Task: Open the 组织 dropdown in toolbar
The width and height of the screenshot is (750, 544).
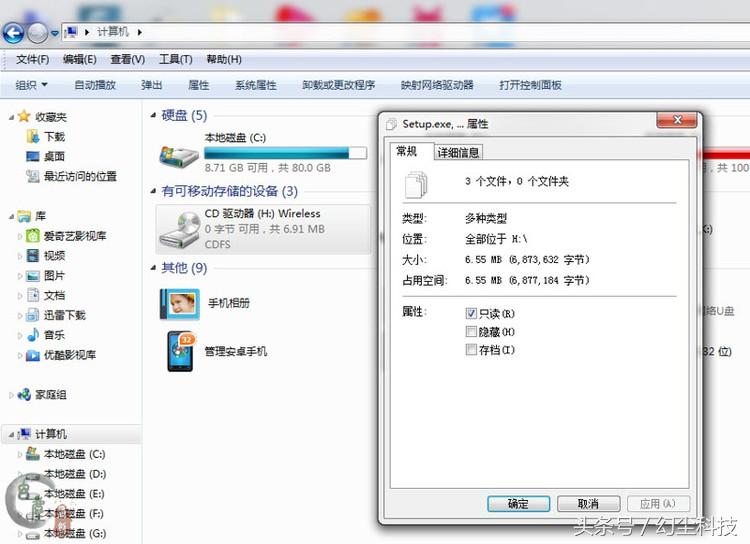Action: click(32, 85)
